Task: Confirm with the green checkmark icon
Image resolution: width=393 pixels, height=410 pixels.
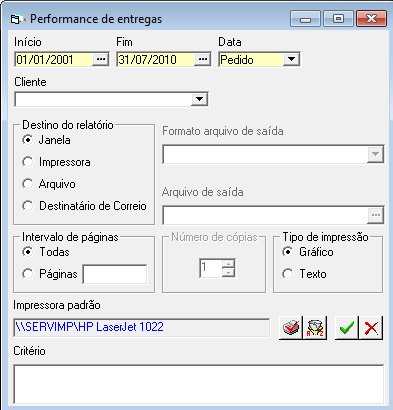Action: tap(347, 328)
